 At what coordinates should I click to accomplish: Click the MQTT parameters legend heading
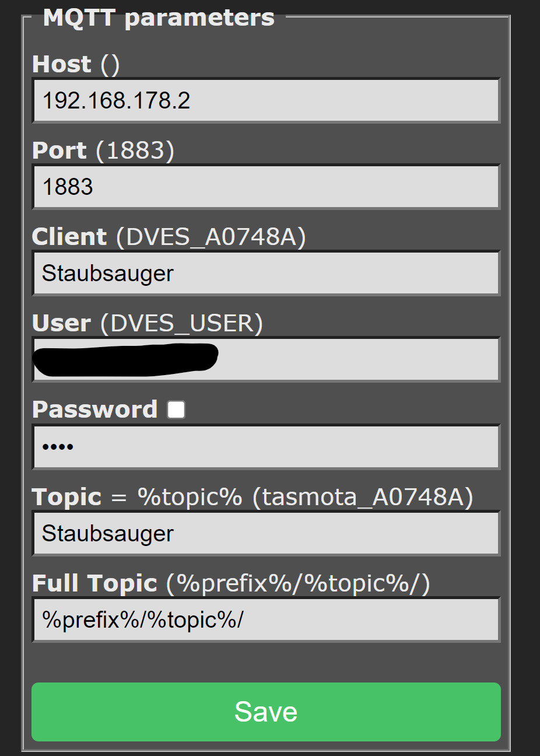click(x=159, y=17)
